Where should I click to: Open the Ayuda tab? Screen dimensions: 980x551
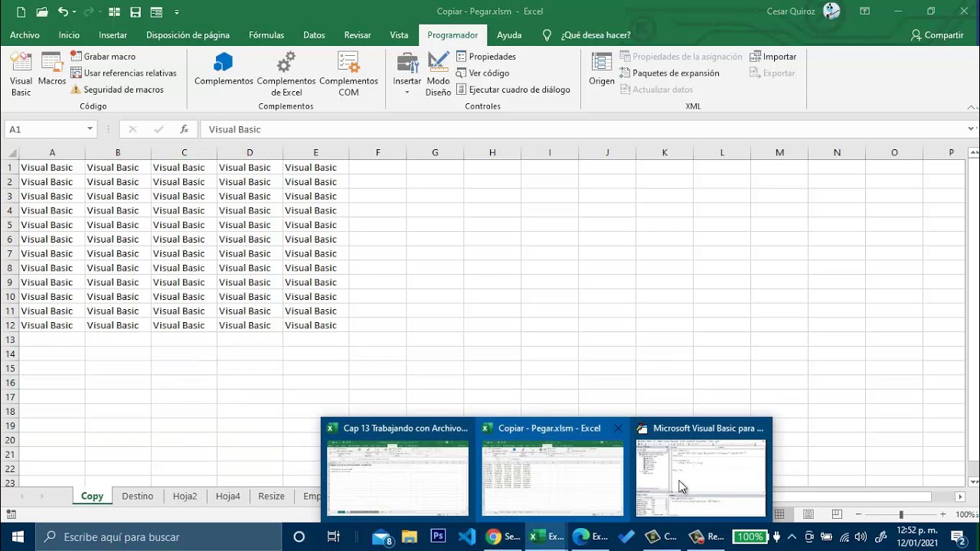pos(509,35)
